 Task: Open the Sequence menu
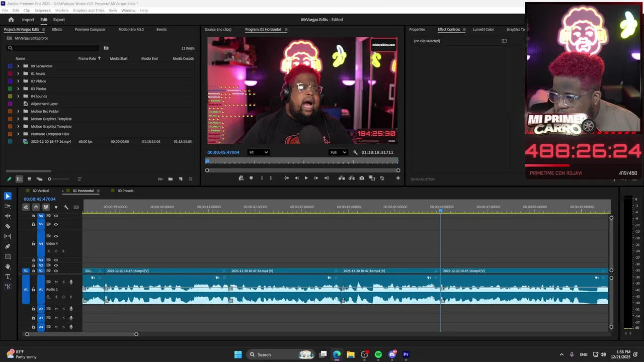(x=42, y=11)
